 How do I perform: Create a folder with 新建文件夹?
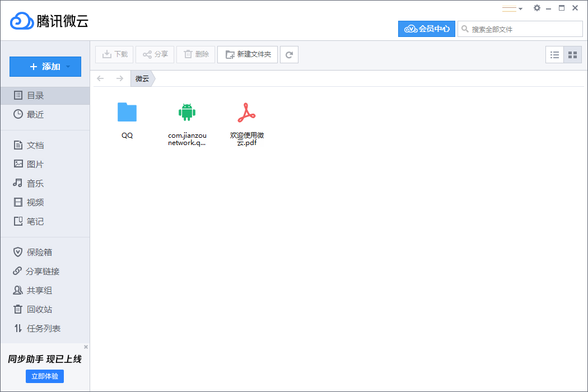coord(248,54)
